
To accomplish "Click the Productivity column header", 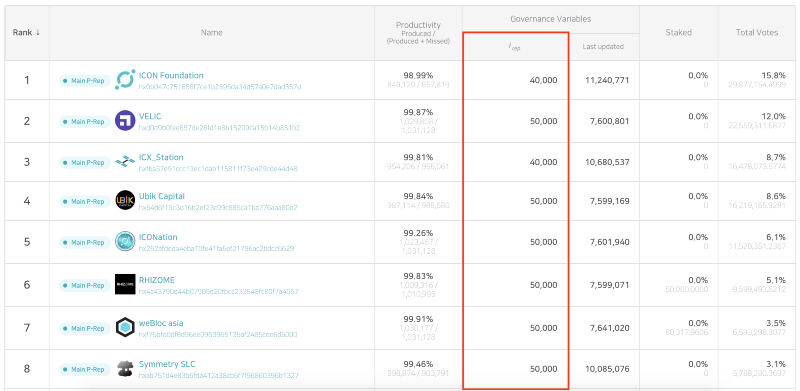I will tap(418, 33).
